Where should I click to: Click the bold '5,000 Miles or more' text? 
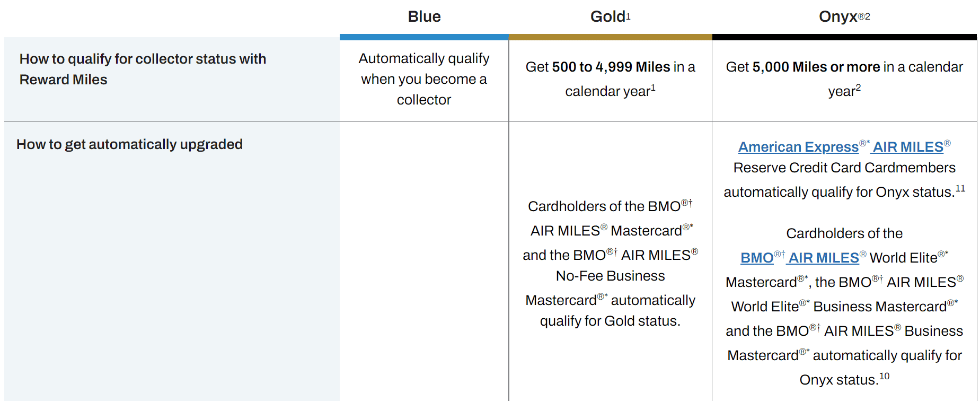pos(816,67)
